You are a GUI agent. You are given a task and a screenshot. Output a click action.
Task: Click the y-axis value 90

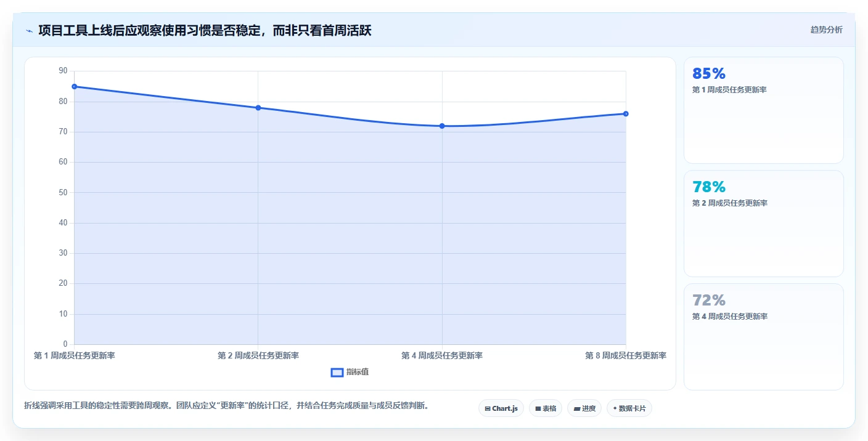pos(63,71)
